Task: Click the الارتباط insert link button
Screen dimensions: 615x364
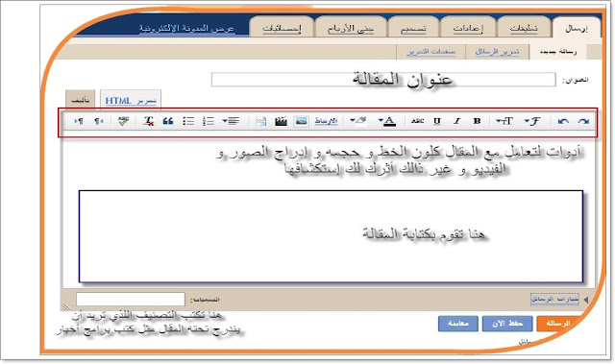Action: click(326, 121)
